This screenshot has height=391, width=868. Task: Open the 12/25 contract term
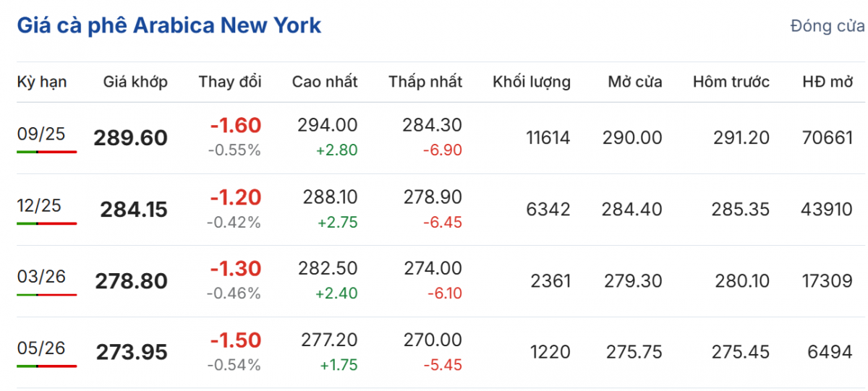pyautogui.click(x=41, y=205)
